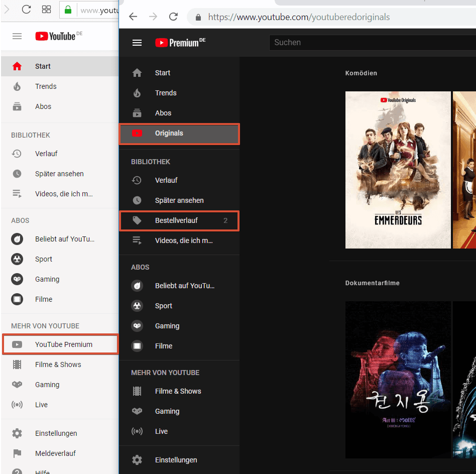Click Einstellungen gear icon in light sidebar
Viewport: 476px width, 474px height.
pos(17,433)
